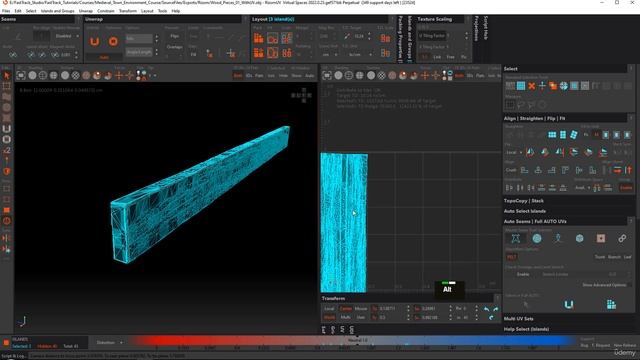This screenshot has height=360, width=640.
Task: Click the first Auto Seams mosaic icon
Action: click(516, 238)
